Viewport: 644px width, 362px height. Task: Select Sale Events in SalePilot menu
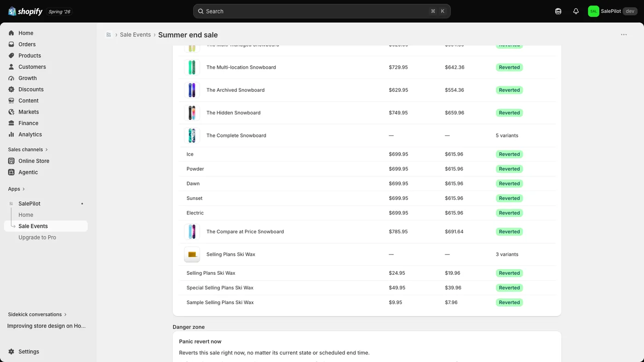[x=46, y=226]
